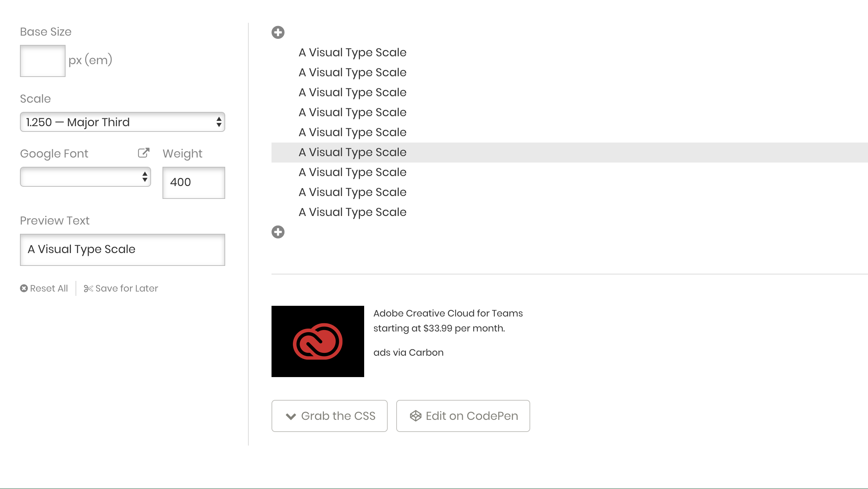
Task: Open the Google Font dropdown
Action: point(85,177)
